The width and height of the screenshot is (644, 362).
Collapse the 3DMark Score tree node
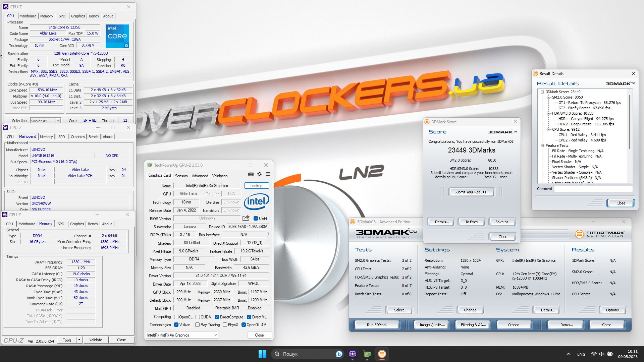(542, 92)
